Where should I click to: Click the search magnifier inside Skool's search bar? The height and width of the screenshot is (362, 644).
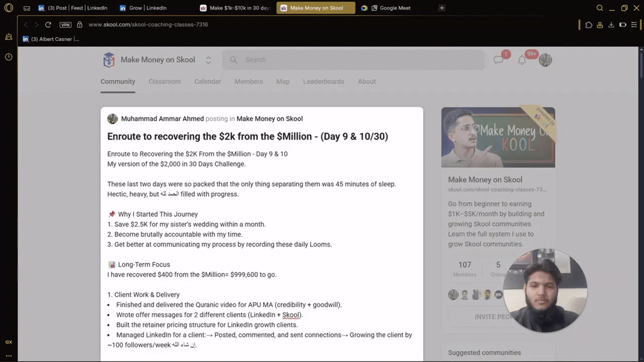click(x=233, y=59)
